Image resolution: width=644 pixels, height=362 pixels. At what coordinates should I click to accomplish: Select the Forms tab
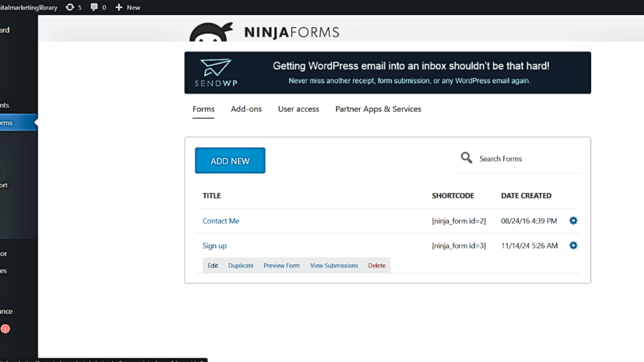click(x=203, y=109)
